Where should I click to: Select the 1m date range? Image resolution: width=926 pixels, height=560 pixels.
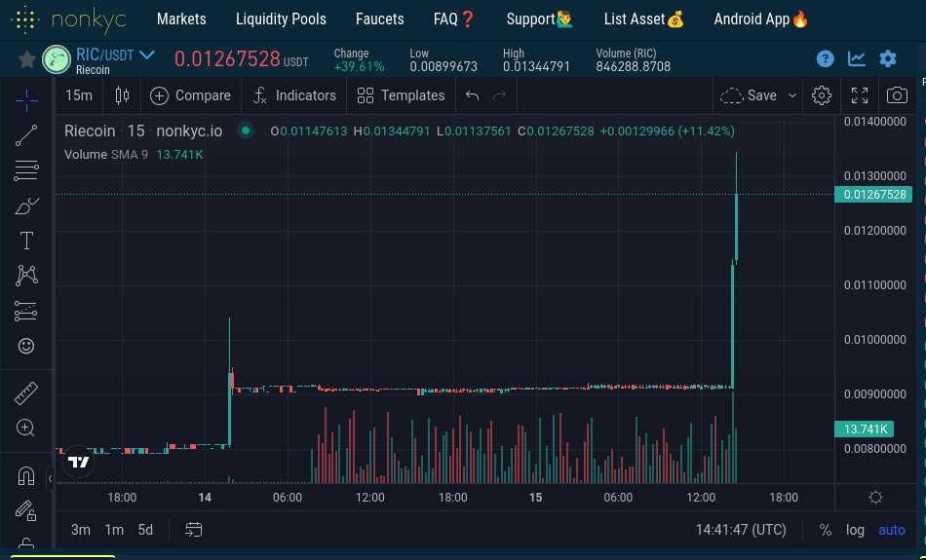tap(114, 529)
